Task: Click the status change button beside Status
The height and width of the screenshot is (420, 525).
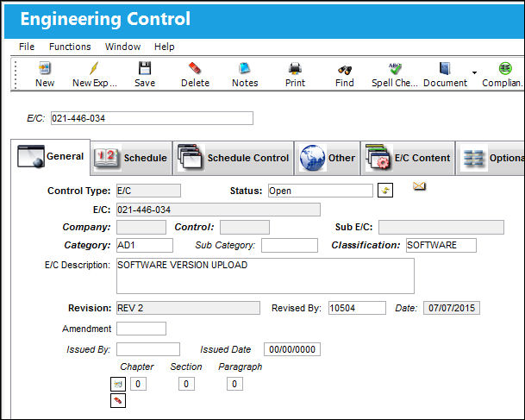Action: [x=385, y=191]
